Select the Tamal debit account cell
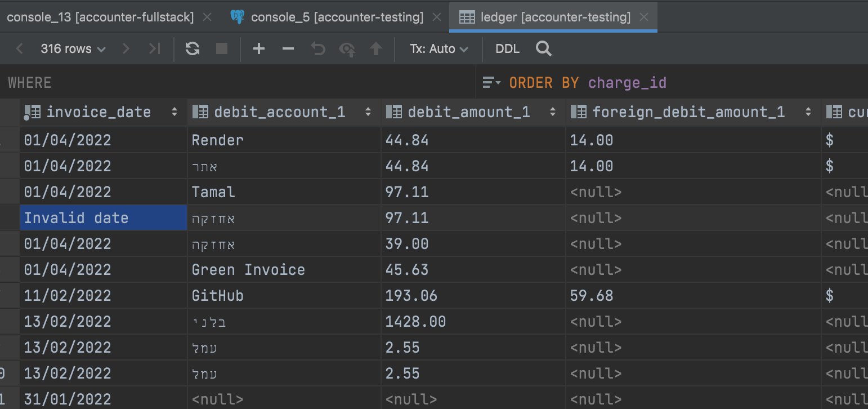 (284, 192)
